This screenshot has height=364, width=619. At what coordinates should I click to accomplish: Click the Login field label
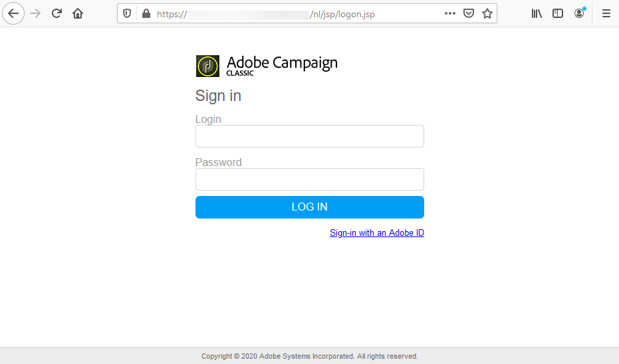coord(208,119)
